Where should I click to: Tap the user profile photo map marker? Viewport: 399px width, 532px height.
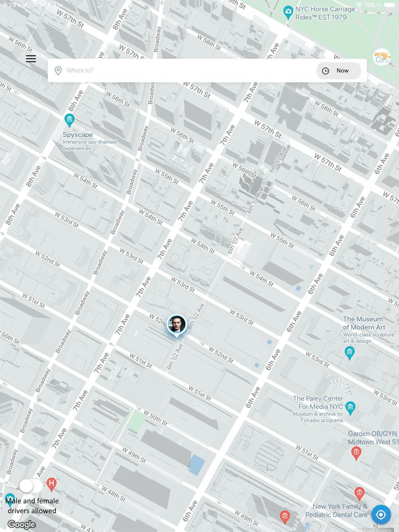tap(176, 325)
